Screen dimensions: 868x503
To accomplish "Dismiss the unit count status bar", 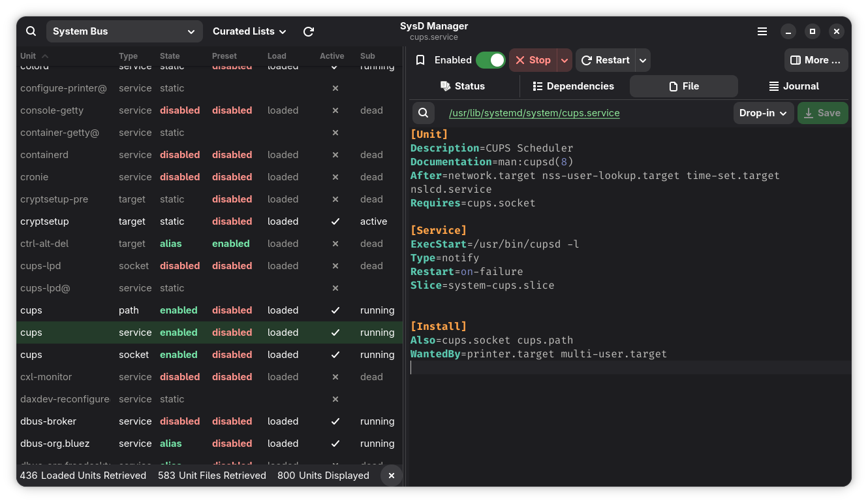I will (x=392, y=476).
